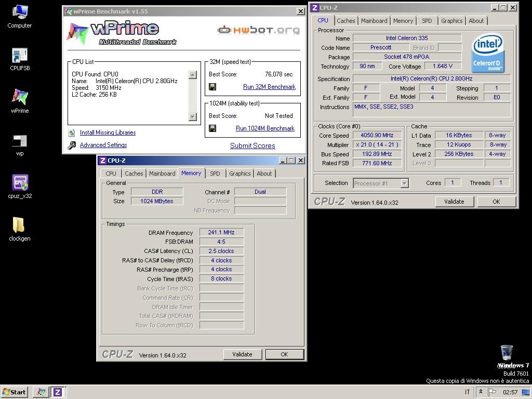This screenshot has height=399, width=532.
Task: Open the Recycle Bin icon
Action: 507,353
